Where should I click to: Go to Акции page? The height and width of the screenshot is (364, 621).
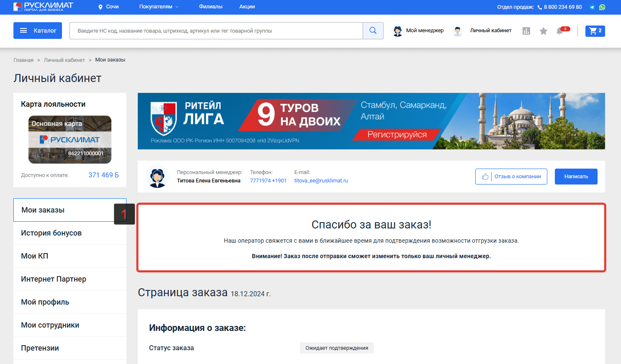click(247, 7)
